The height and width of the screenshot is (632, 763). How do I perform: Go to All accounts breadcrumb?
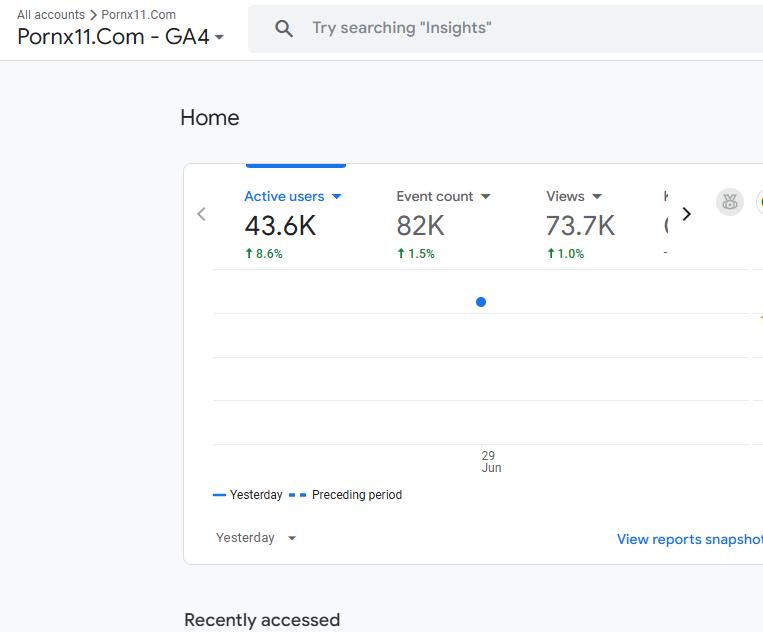tap(51, 15)
